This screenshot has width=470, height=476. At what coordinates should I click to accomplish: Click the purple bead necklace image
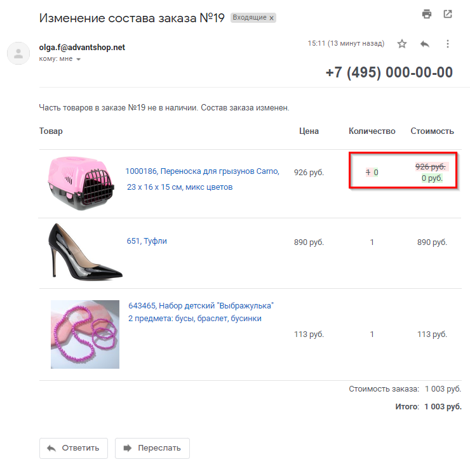(85, 334)
